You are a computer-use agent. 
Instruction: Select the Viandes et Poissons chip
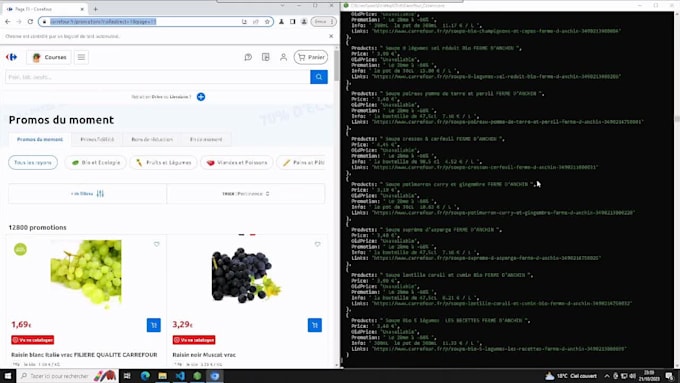237,163
